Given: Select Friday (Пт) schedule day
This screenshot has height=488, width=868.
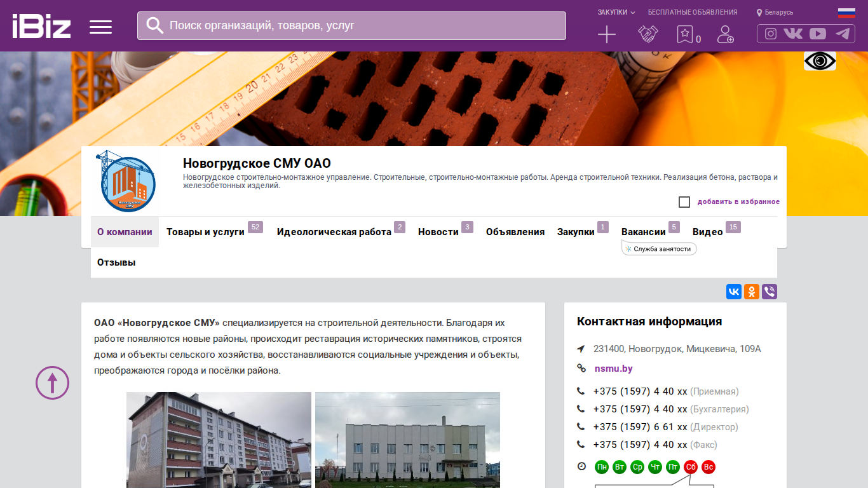Looking at the screenshot, I should (673, 468).
